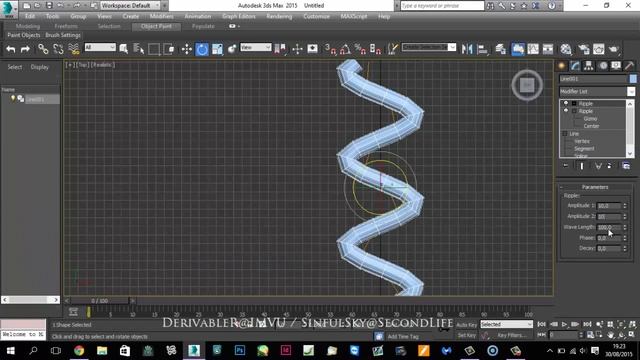640x360 pixels.
Task: Open the Select by Name dialog
Action: tap(138, 49)
